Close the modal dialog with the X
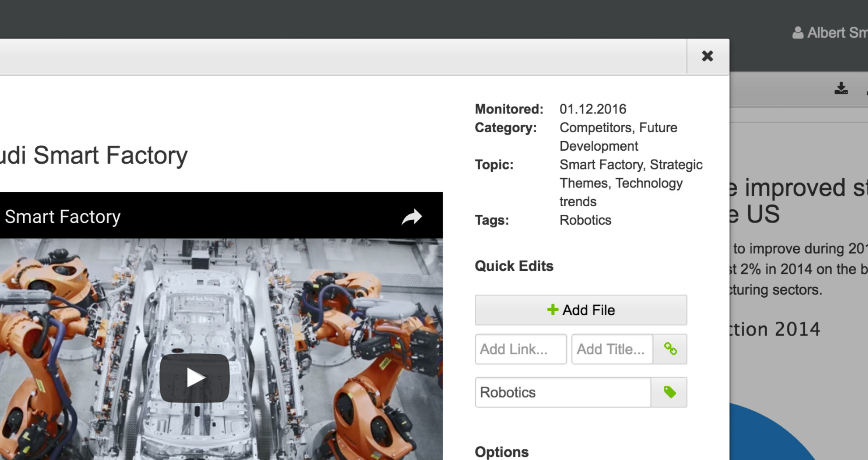Viewport: 868px width, 460px height. (707, 56)
